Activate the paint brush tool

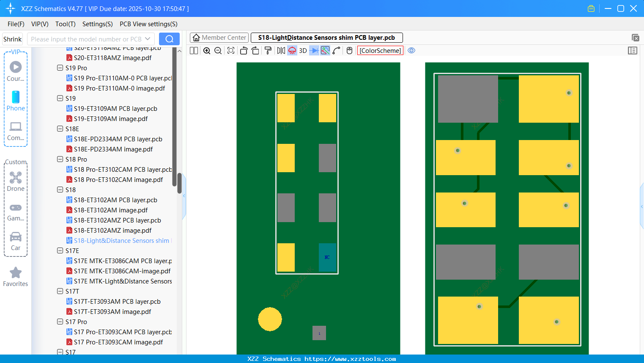tap(268, 50)
